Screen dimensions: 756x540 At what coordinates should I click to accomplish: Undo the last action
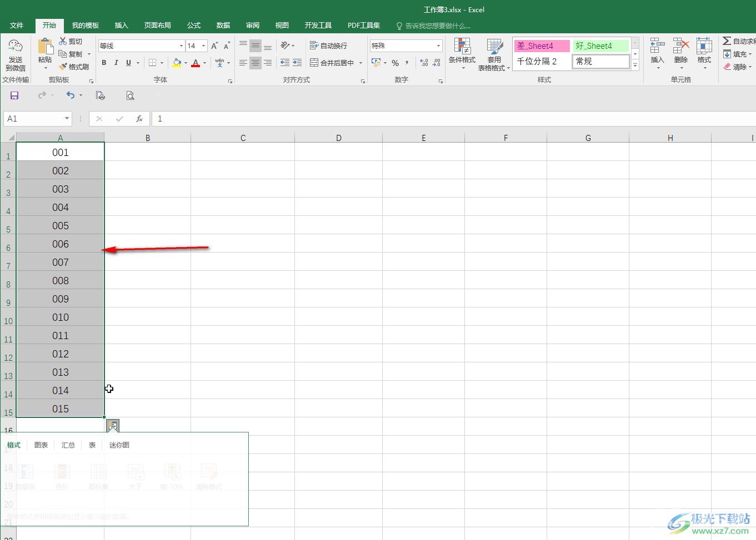71,95
